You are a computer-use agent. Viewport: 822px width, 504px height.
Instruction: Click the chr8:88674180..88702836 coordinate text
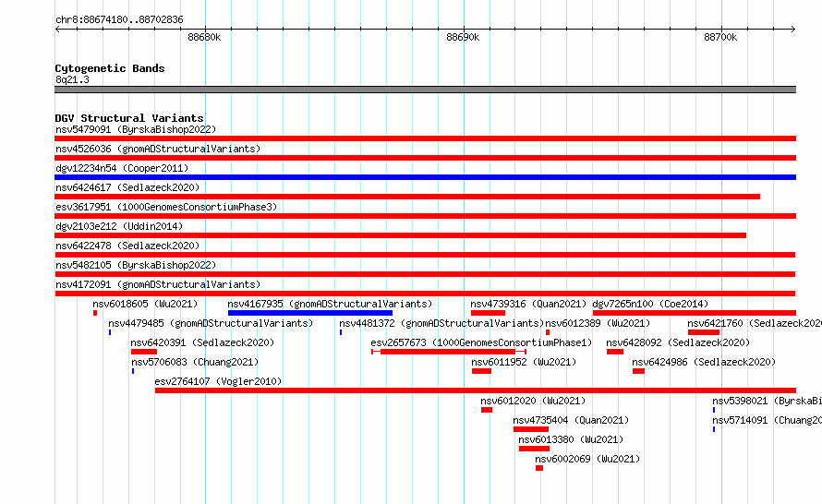pyautogui.click(x=119, y=19)
